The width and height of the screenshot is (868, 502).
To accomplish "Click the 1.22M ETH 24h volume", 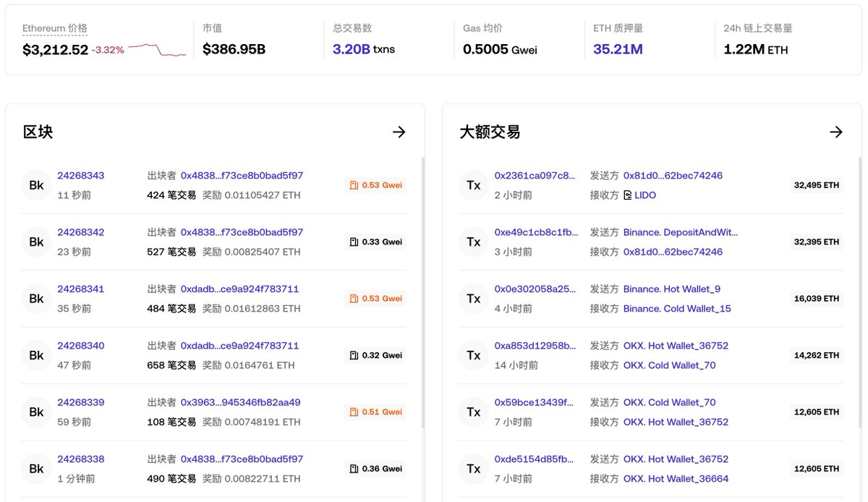I will coord(756,50).
